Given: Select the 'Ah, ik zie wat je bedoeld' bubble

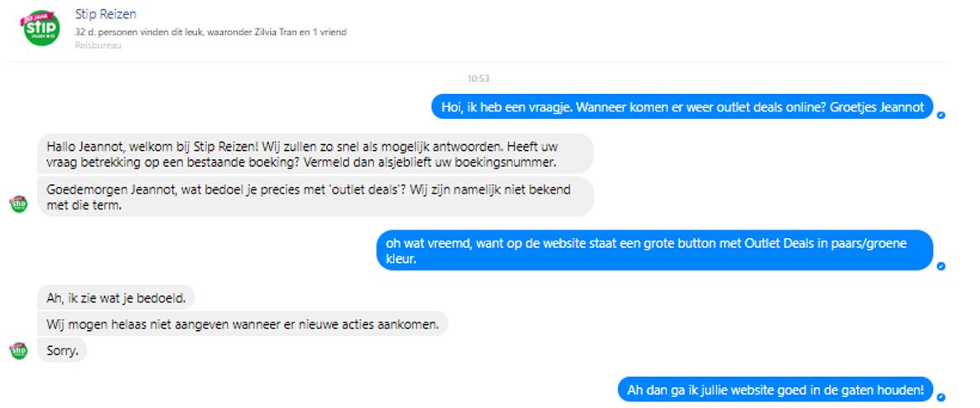Looking at the screenshot, I should [x=117, y=297].
